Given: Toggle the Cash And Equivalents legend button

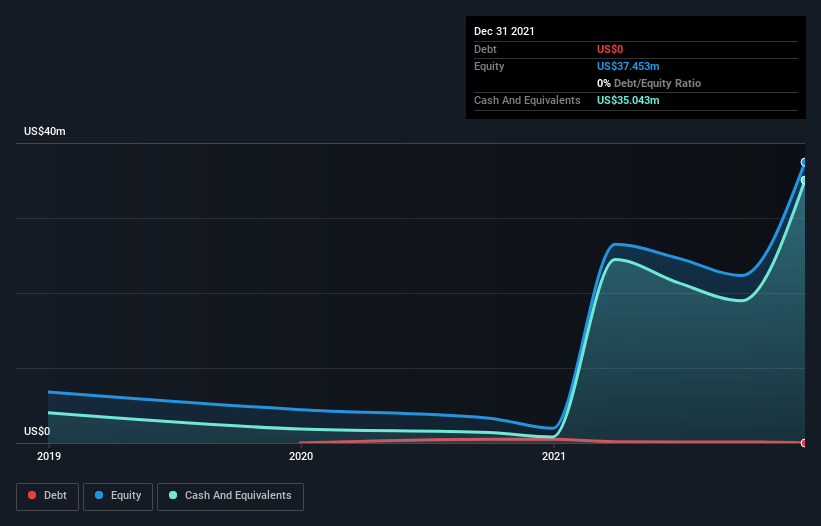Looking at the screenshot, I should pos(230,497).
